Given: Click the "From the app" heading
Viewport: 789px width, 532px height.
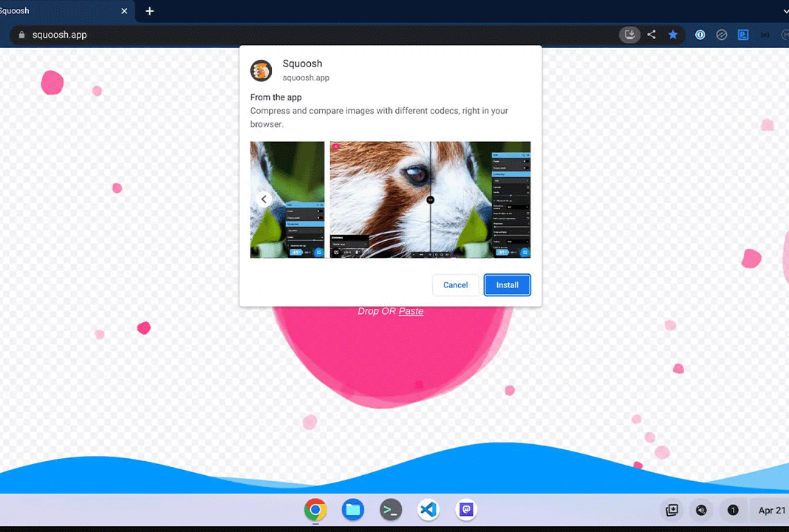Looking at the screenshot, I should pos(276,97).
